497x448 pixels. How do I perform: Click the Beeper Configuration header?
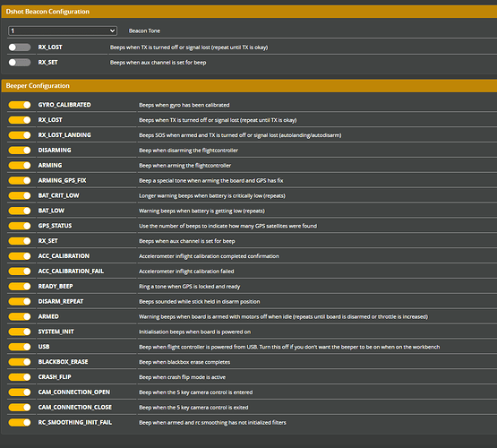[x=249, y=86]
